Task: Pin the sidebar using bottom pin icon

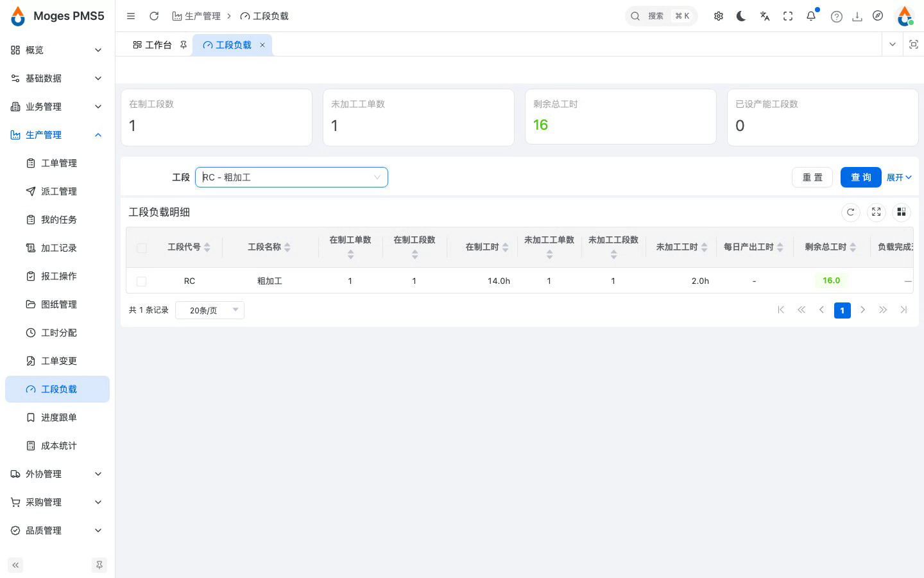Action: click(99, 565)
